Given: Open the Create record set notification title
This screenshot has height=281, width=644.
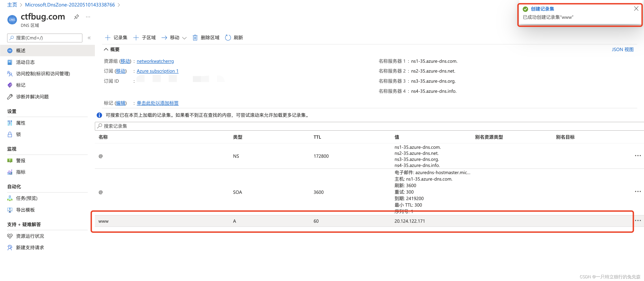Looking at the screenshot, I should [542, 9].
